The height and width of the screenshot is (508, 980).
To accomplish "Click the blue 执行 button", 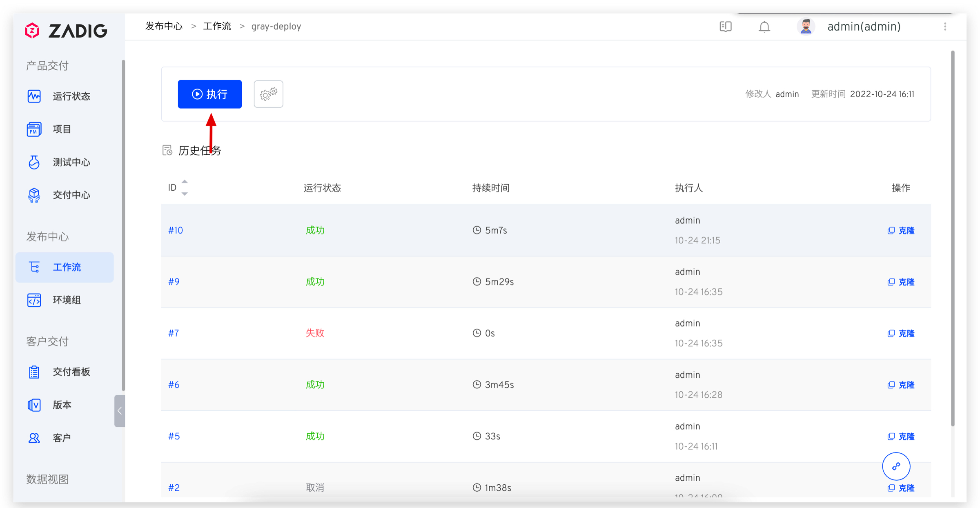I will (x=209, y=94).
